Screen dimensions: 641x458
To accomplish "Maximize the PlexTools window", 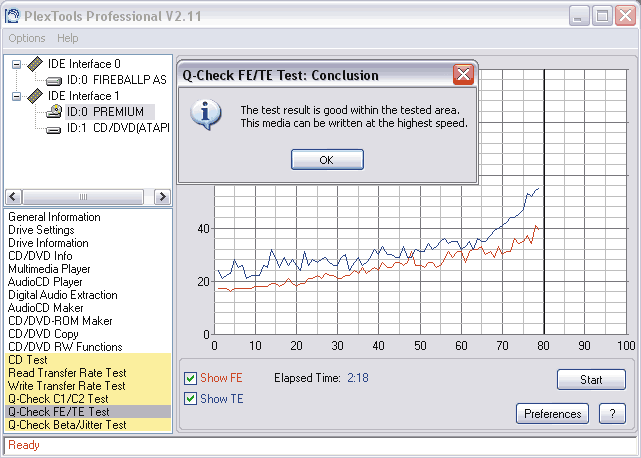I will tap(602, 16).
